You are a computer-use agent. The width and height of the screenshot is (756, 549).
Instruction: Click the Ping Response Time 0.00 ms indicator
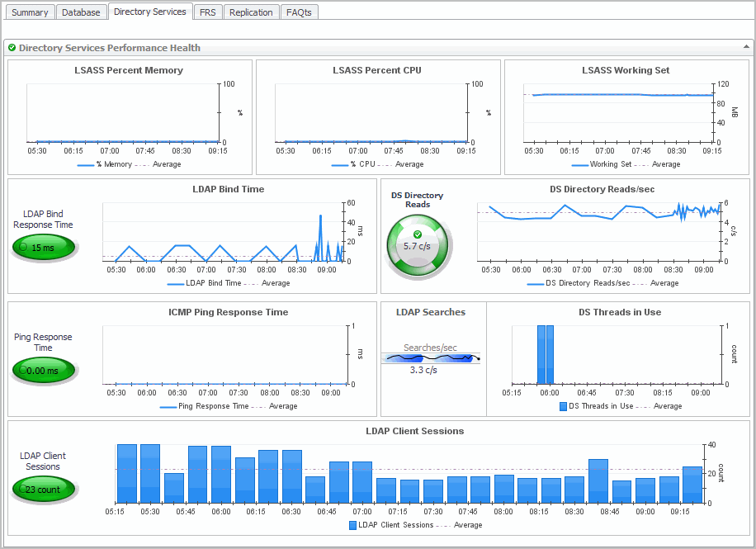coord(43,371)
